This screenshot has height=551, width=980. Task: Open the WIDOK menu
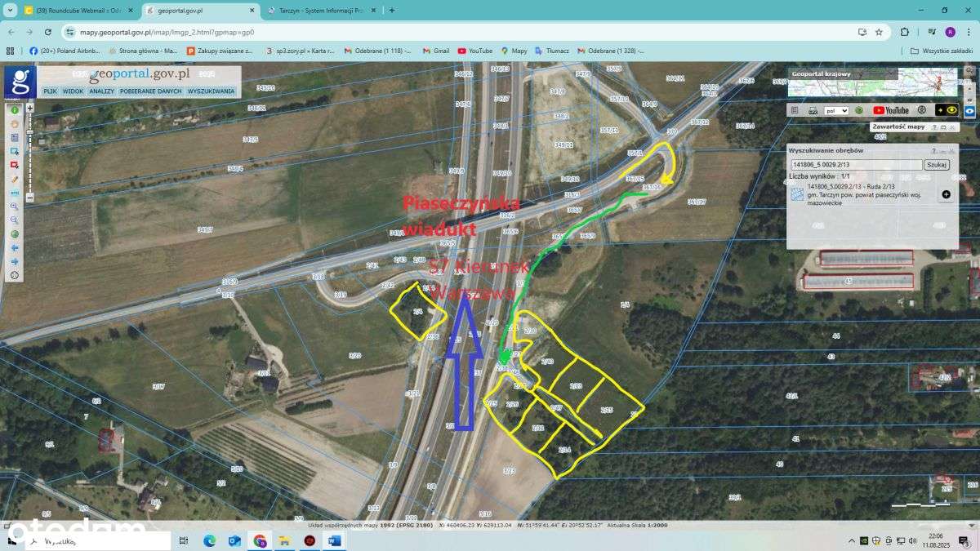click(73, 91)
